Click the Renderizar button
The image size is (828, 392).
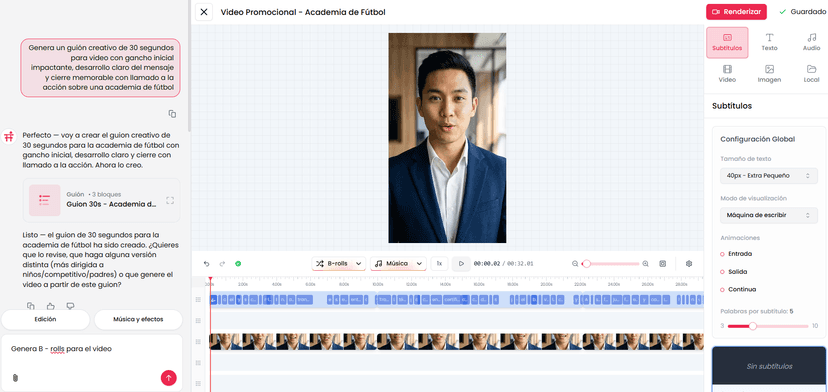coord(736,12)
